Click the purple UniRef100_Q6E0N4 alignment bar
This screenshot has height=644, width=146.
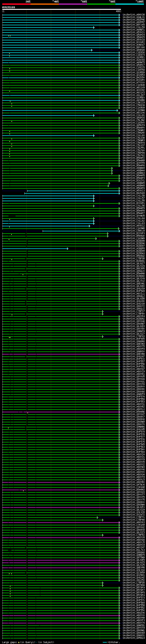61,354
